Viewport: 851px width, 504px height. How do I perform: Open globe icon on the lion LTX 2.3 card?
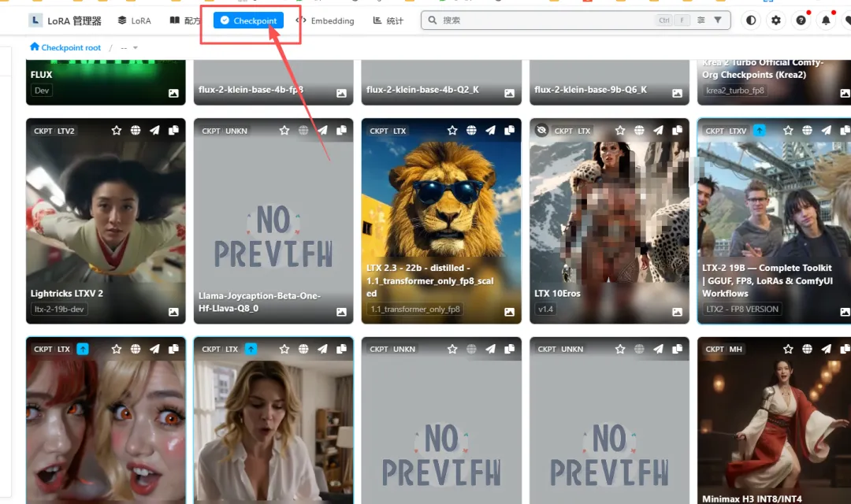[x=471, y=130]
